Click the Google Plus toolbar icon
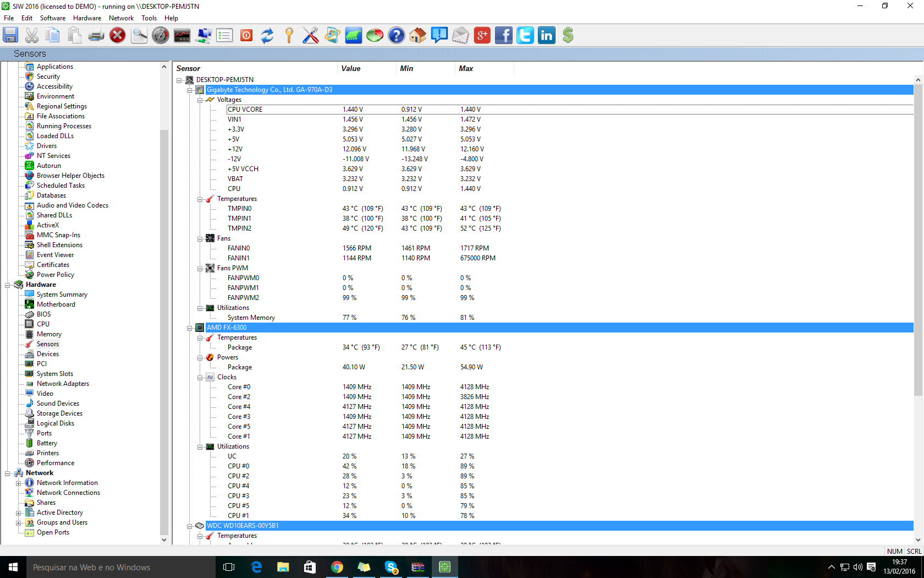Screen dimensions: 924x578 [x=482, y=35]
